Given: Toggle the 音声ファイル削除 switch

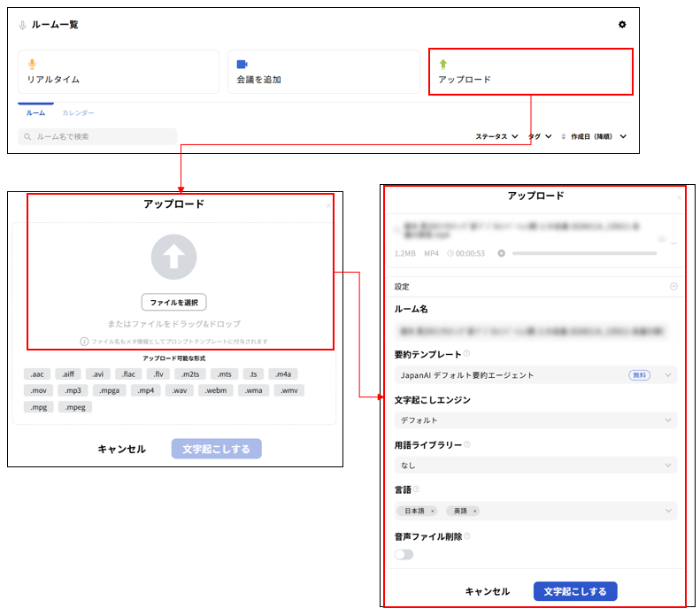Looking at the screenshot, I should 404,554.
